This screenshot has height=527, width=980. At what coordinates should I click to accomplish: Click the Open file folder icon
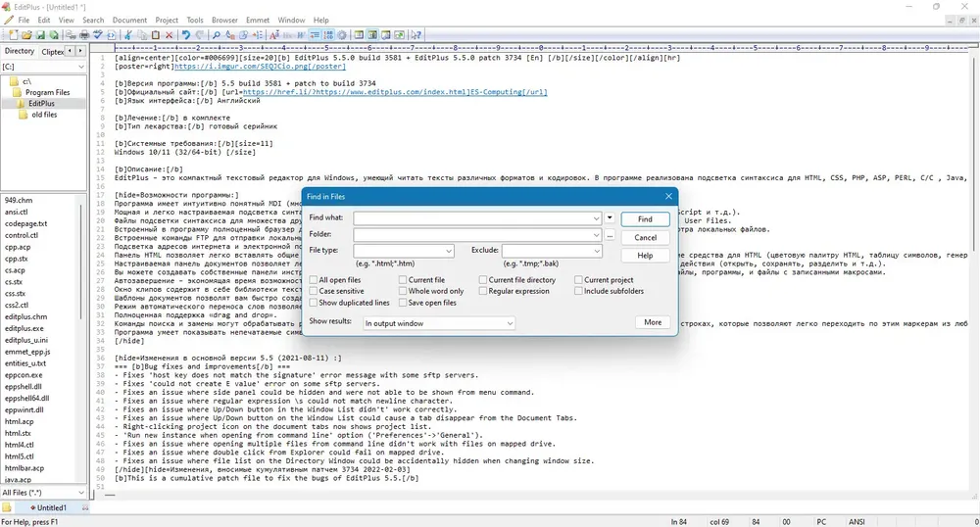click(26, 35)
